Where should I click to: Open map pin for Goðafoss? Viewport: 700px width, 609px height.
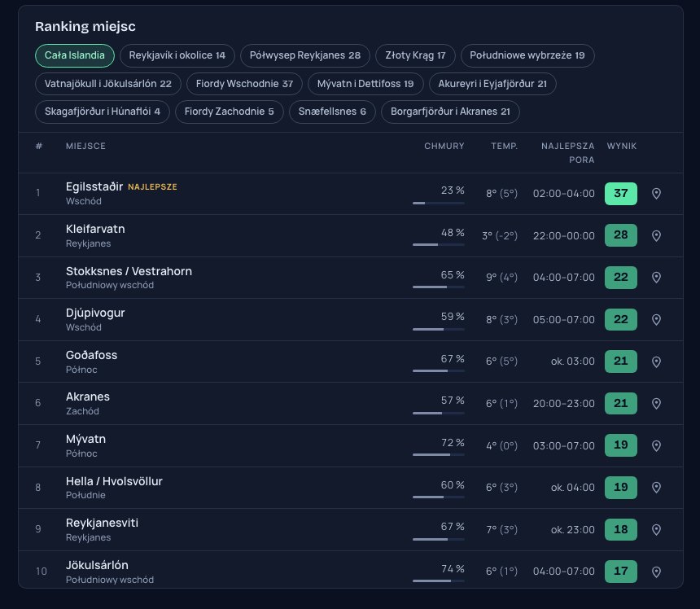pos(656,361)
